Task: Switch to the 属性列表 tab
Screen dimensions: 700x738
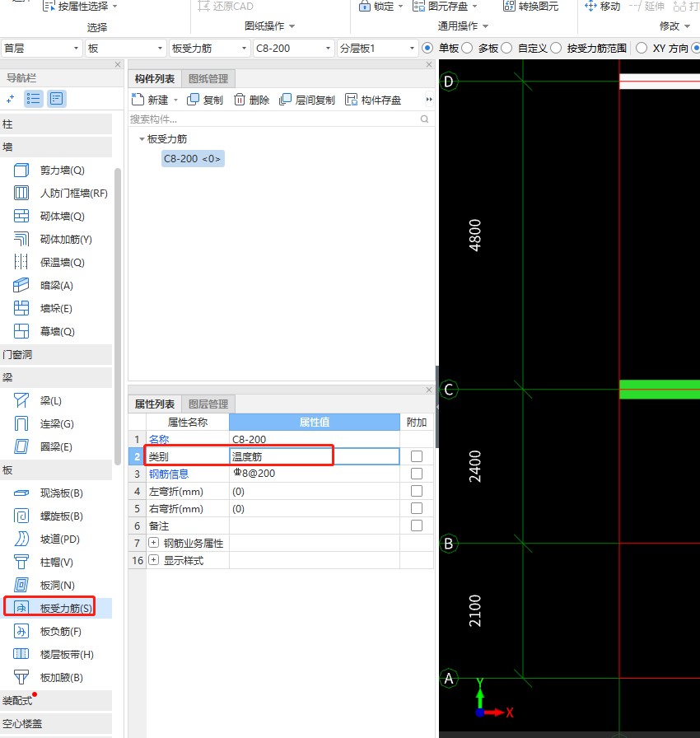Action: (x=155, y=404)
